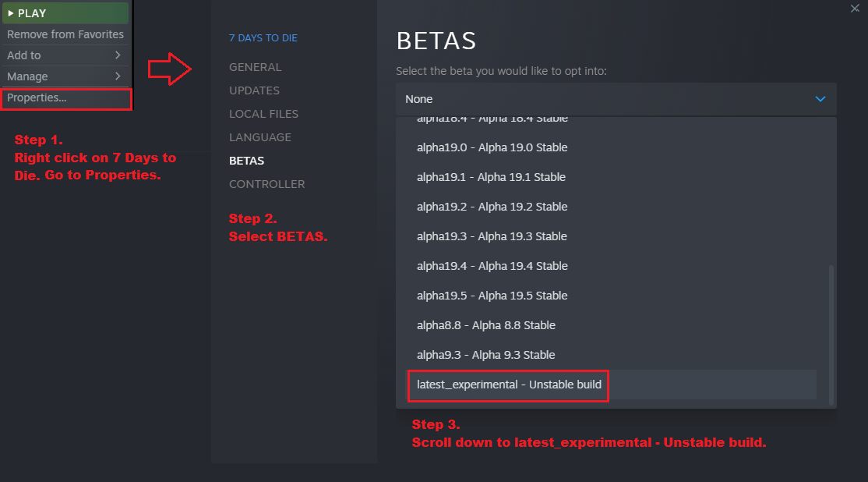Expand the Add to submenu arrow
Image resolution: width=868 pixels, height=482 pixels.
point(118,55)
